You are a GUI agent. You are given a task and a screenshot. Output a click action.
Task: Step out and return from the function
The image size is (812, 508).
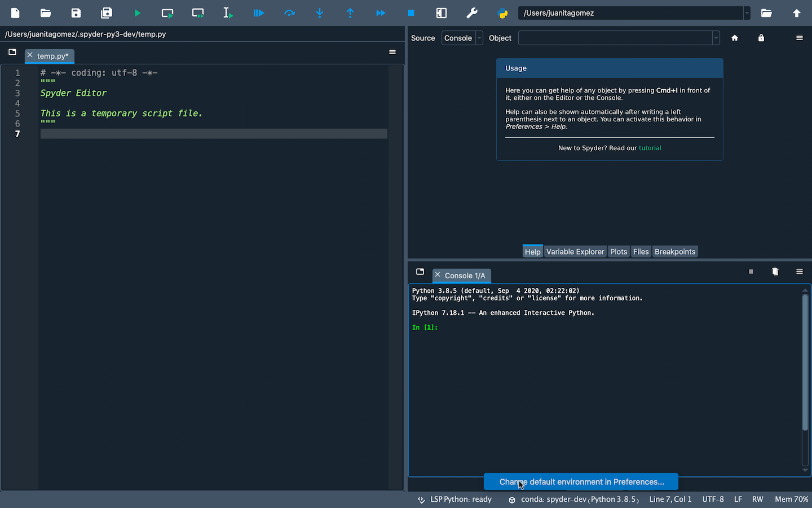(350, 13)
